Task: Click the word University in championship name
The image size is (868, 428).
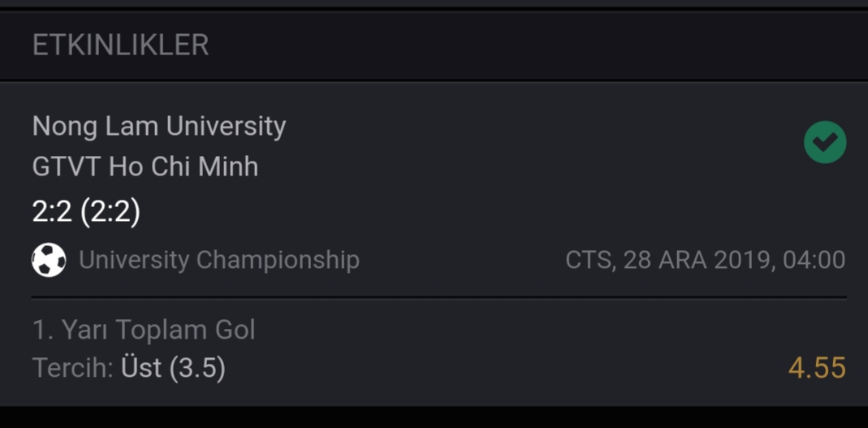Action: 134,260
